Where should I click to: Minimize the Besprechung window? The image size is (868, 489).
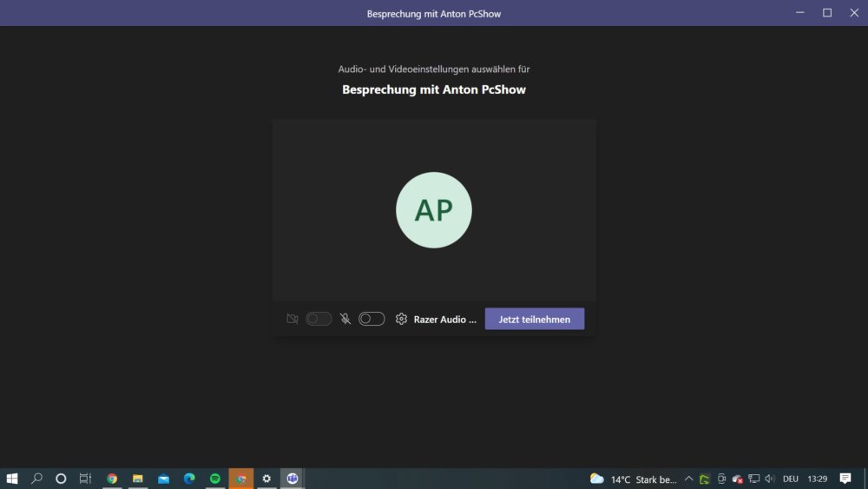[800, 13]
